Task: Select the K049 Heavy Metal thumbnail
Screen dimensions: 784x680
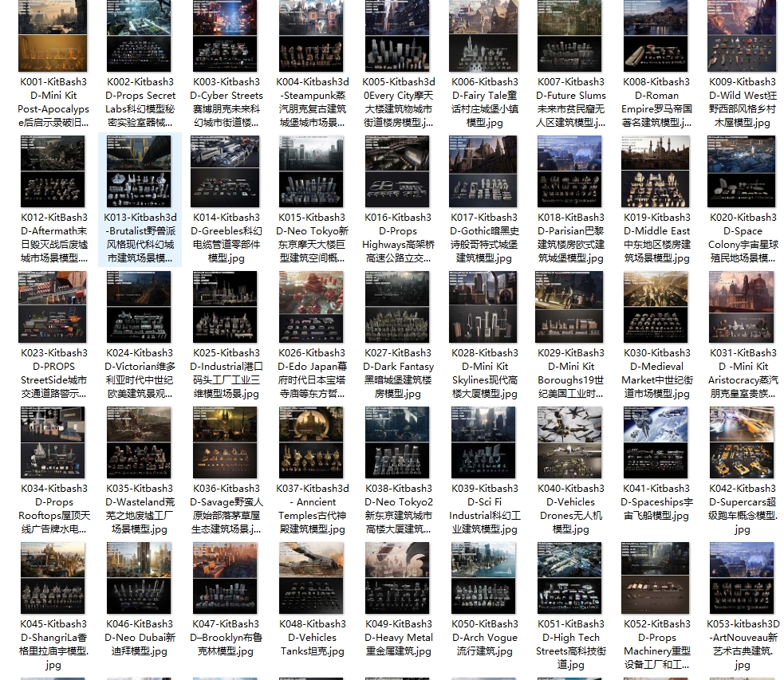Action: point(397,578)
